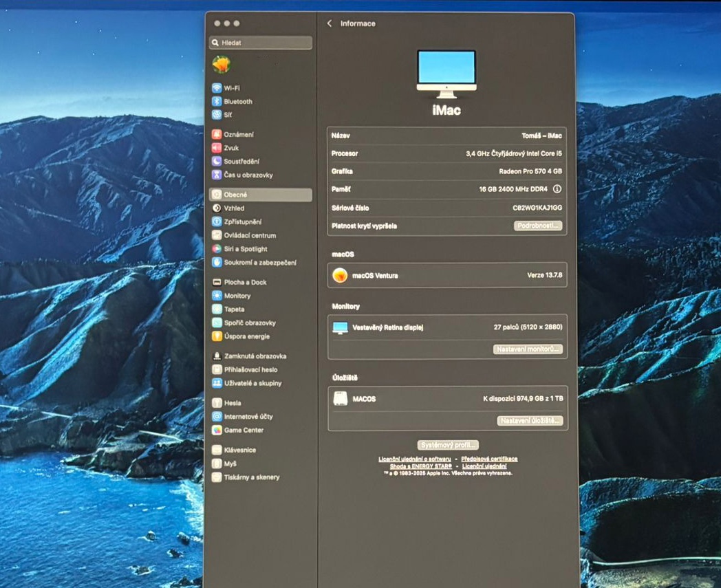Viewport: 721px width, 588px height.
Task: Click the MACOS disk drive icon
Action: pyautogui.click(x=341, y=399)
